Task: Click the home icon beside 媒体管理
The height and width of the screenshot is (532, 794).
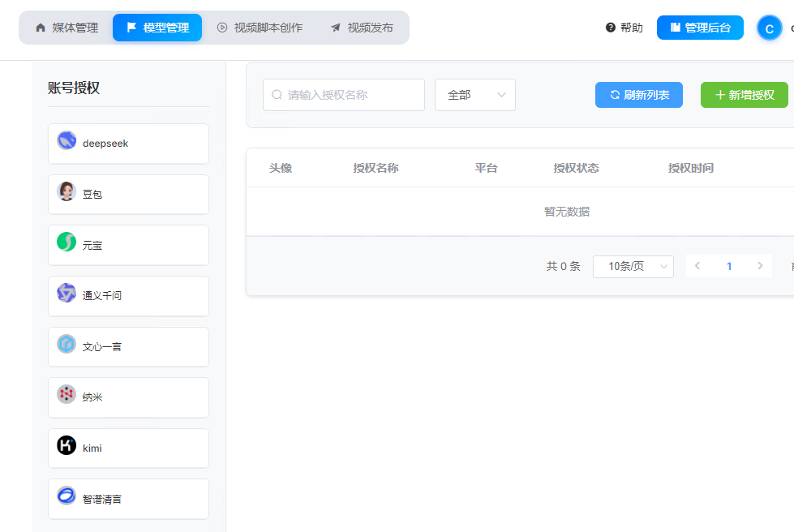Action: point(41,28)
